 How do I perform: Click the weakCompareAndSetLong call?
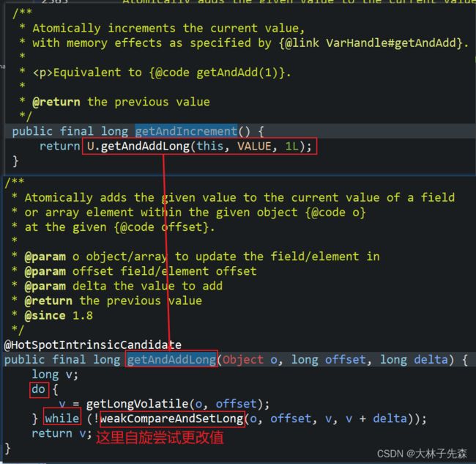pyautogui.click(x=172, y=419)
